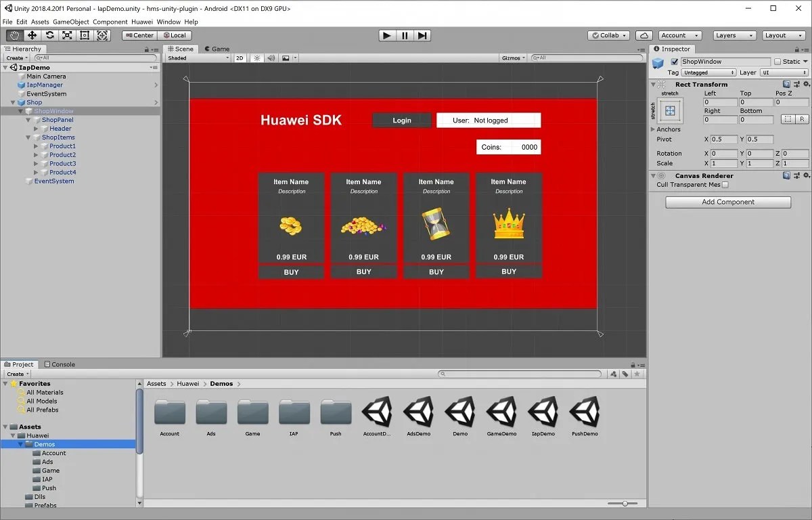Open the anchor presets in Rect Transform
The image size is (812, 520).
[x=669, y=110]
